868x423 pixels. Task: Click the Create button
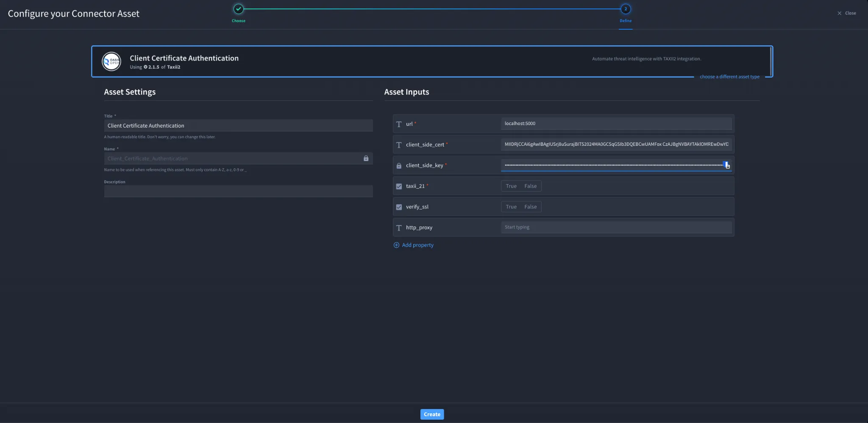pyautogui.click(x=432, y=414)
